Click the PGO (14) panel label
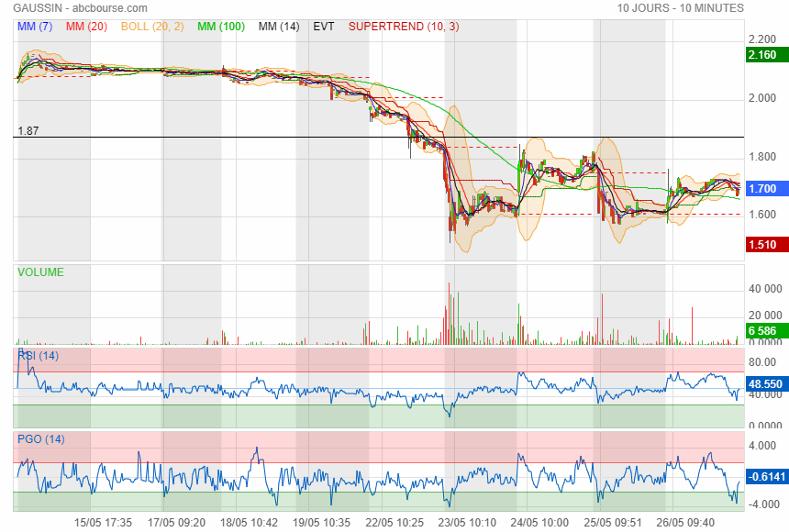Viewport: 789px width, 532px height. click(x=41, y=439)
